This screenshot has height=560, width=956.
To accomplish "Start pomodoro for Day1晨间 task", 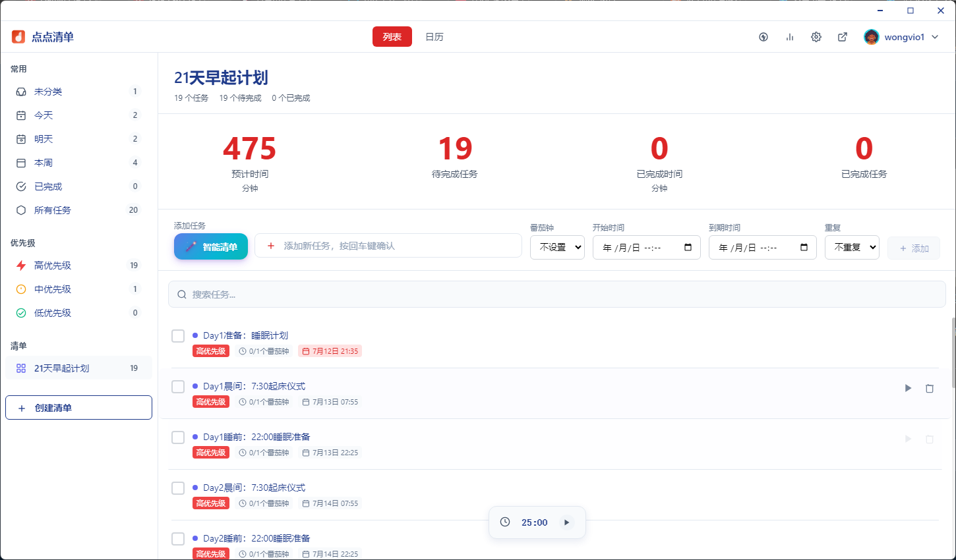I will click(908, 388).
